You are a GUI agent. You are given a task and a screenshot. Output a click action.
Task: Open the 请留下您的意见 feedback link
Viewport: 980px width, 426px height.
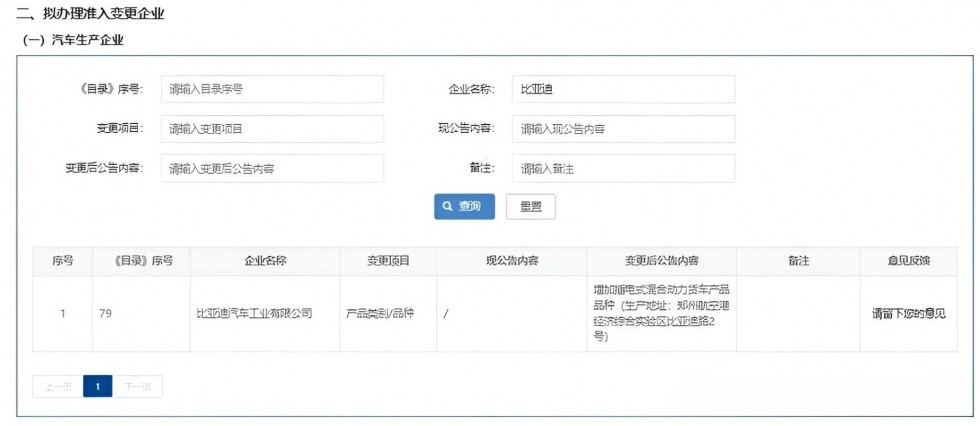[908, 314]
